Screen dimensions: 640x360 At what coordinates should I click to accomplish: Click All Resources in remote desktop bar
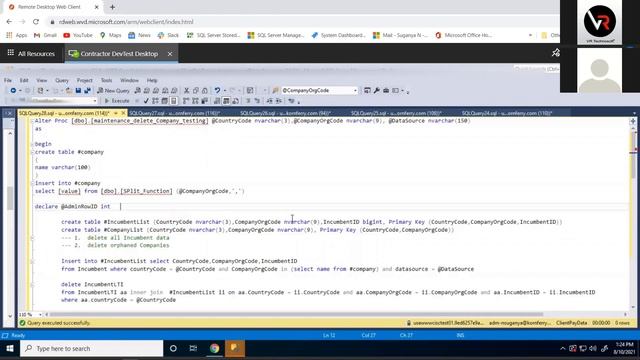31,53
